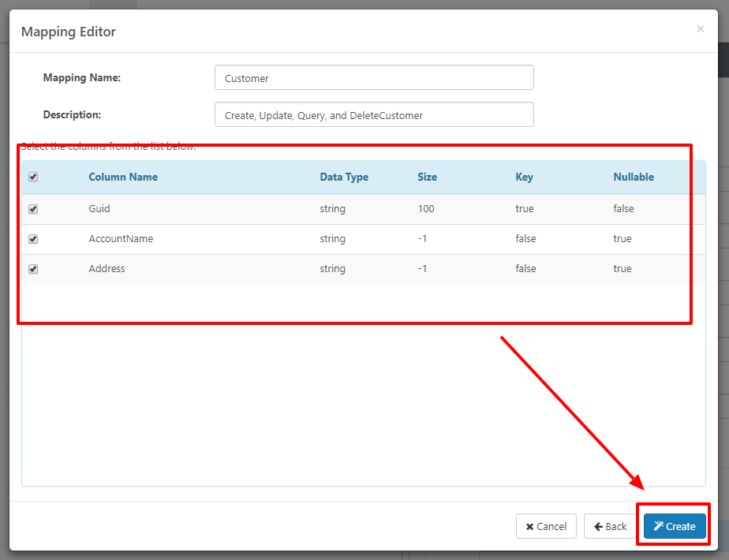Click the Back button

tap(610, 526)
